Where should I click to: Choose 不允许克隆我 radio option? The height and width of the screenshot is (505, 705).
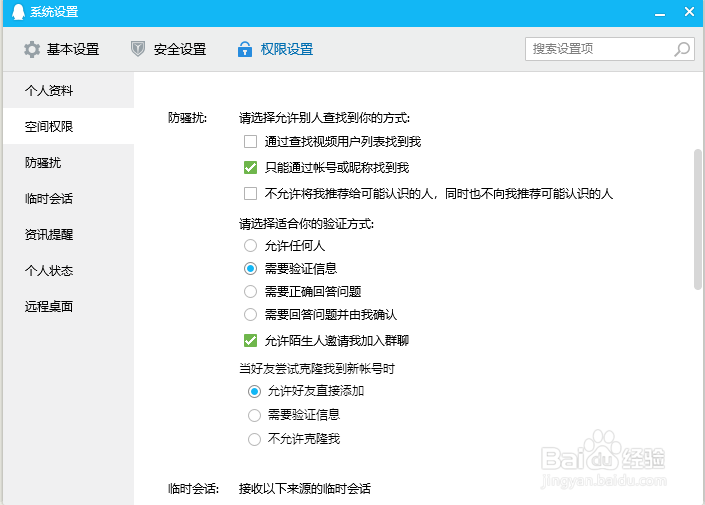click(x=254, y=439)
